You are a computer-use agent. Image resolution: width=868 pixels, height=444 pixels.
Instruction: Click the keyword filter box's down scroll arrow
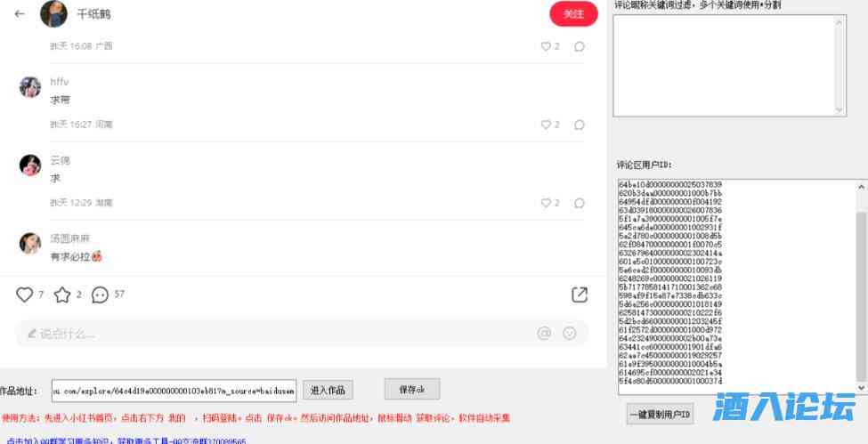pos(840,109)
